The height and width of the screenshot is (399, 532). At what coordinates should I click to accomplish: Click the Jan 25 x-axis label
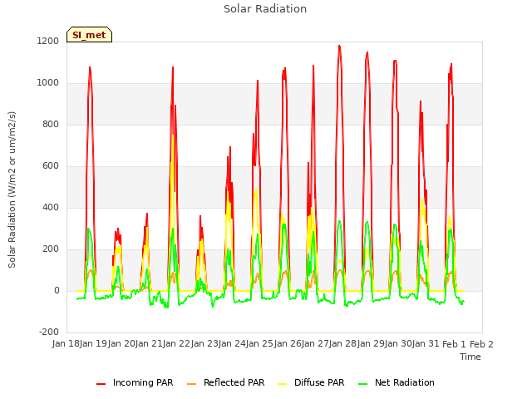259,344
